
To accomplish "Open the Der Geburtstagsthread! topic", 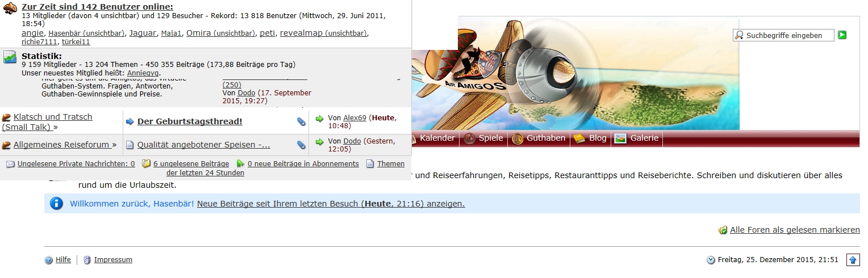I will tap(190, 121).
